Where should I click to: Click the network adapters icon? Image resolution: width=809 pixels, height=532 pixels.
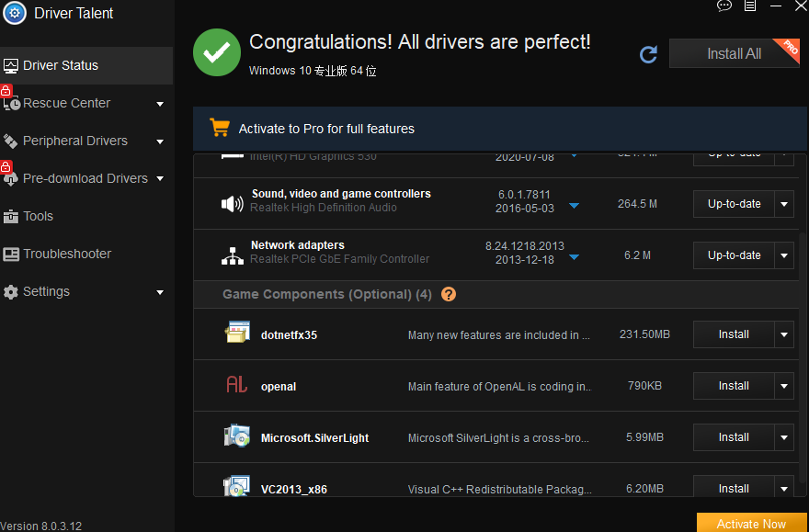click(233, 255)
